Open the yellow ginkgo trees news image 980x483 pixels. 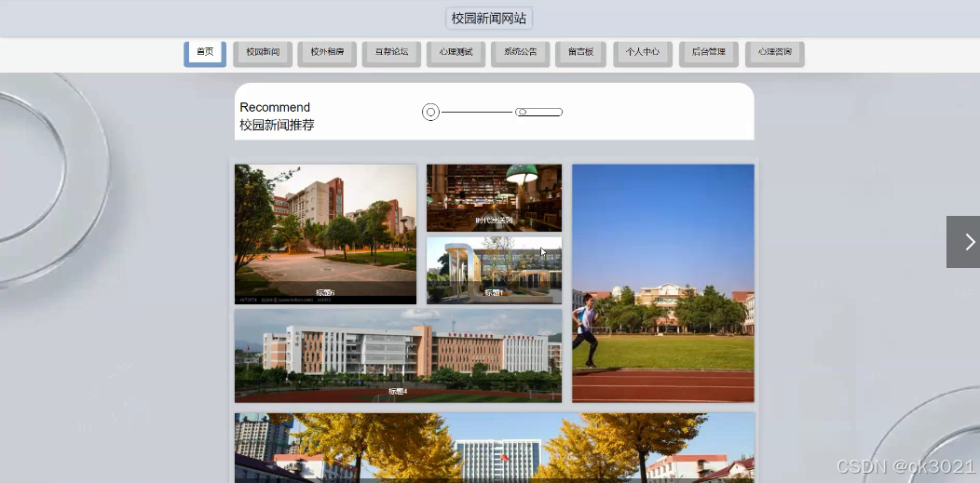[495, 448]
